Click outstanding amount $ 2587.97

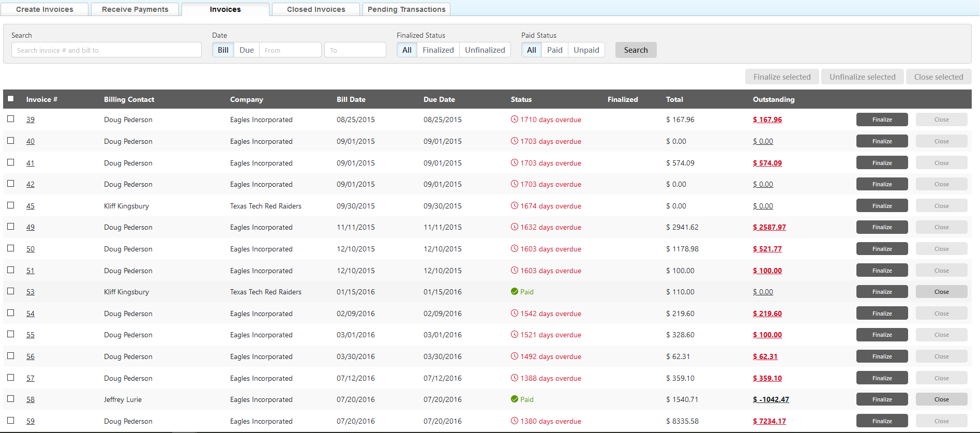(769, 227)
